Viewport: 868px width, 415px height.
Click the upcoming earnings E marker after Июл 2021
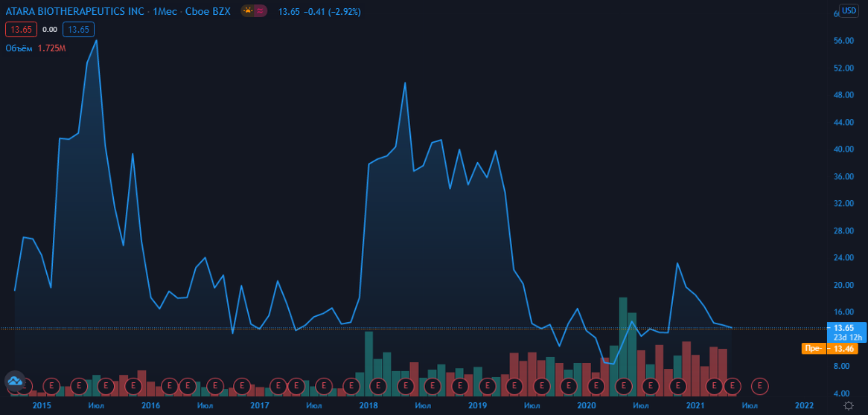(x=760, y=385)
